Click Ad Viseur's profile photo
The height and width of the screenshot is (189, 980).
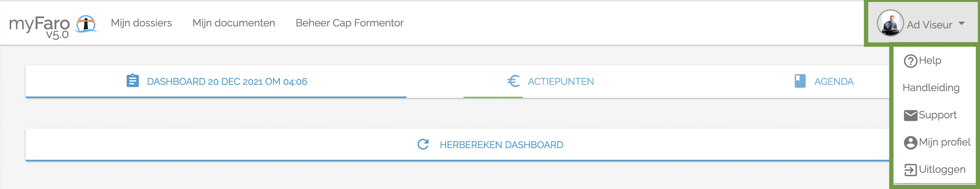tap(890, 24)
